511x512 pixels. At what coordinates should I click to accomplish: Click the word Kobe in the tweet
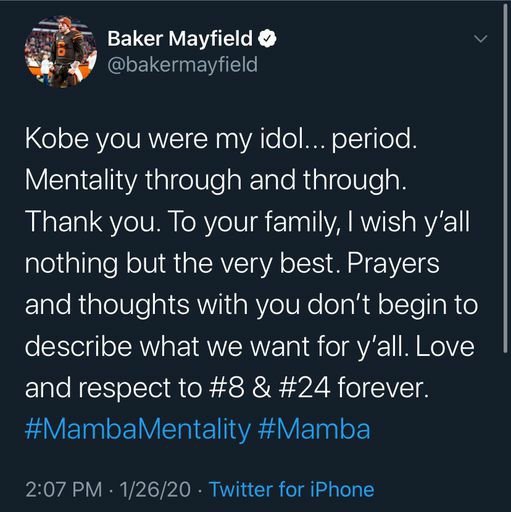click(57, 138)
